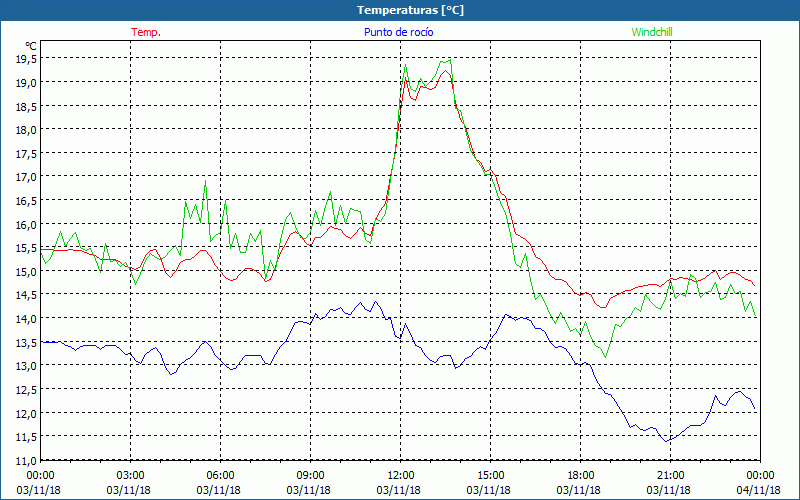Viewport: 800px width, 500px height.
Task: Click the 11,5 y-axis value
Action: (x=26, y=437)
